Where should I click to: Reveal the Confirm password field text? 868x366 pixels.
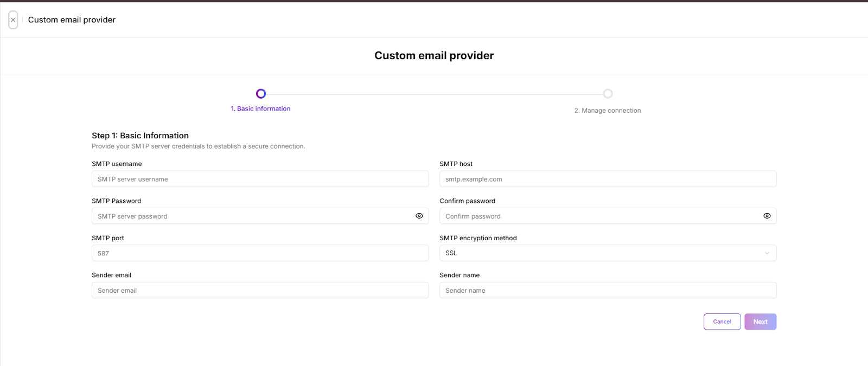767,216
